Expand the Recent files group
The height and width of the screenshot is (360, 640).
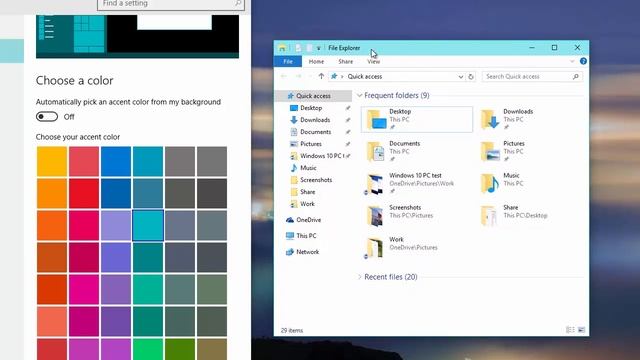pos(360,277)
